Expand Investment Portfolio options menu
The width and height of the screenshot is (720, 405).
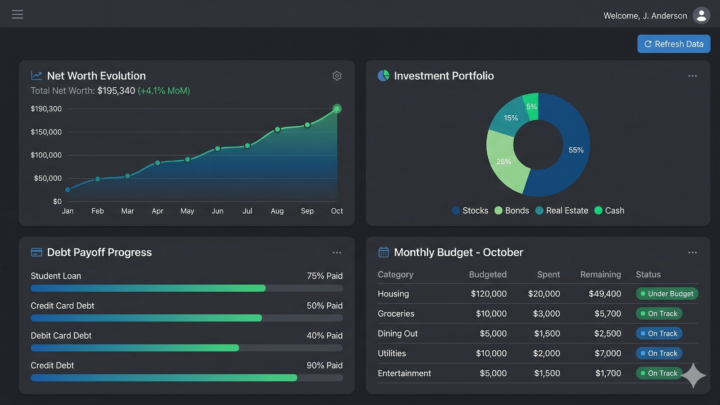(x=692, y=76)
